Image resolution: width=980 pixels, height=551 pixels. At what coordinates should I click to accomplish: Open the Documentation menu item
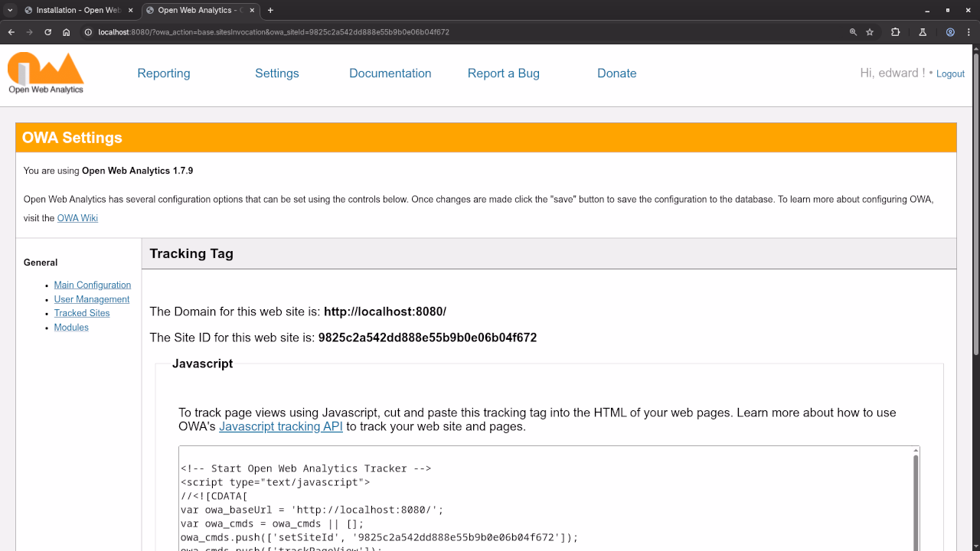coord(390,73)
